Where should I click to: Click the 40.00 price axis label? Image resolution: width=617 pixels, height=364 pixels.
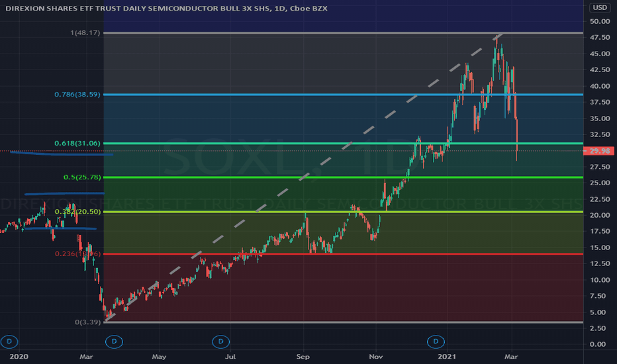pyautogui.click(x=600, y=86)
